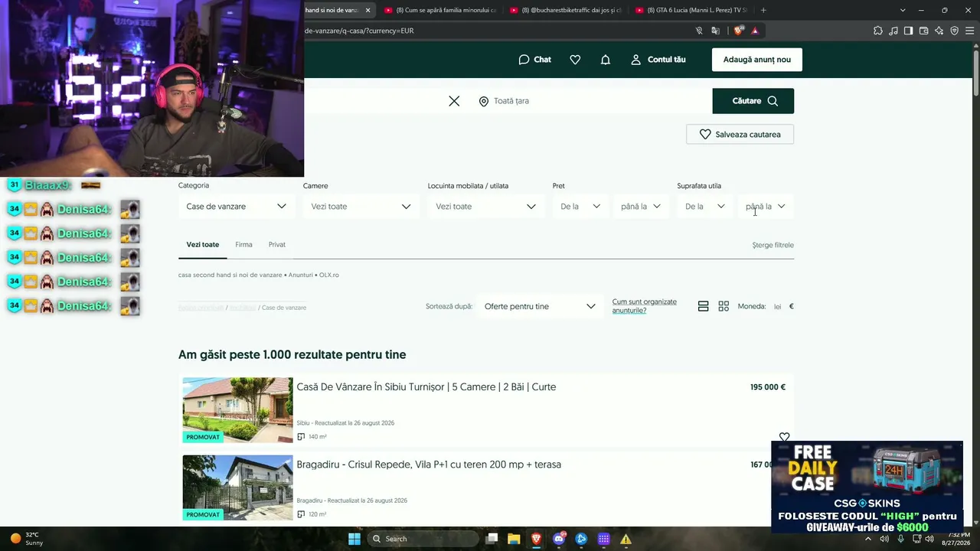Open Discord from the taskbar
The width and height of the screenshot is (980, 551).
click(559, 539)
